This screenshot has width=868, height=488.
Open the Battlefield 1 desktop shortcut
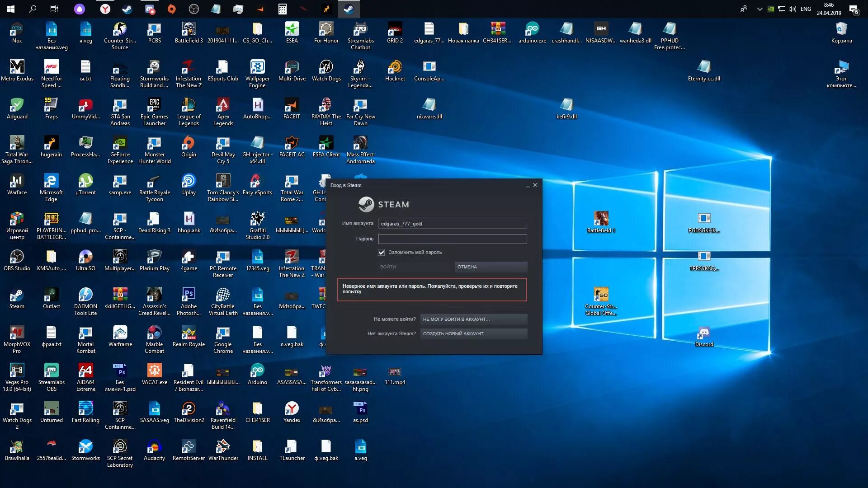tap(601, 222)
